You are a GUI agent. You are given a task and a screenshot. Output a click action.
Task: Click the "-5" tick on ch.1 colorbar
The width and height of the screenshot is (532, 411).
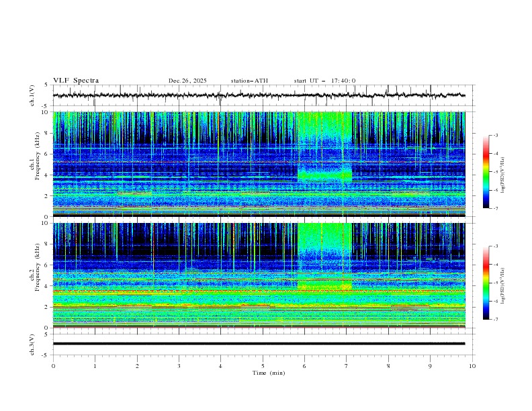[x=496, y=172]
